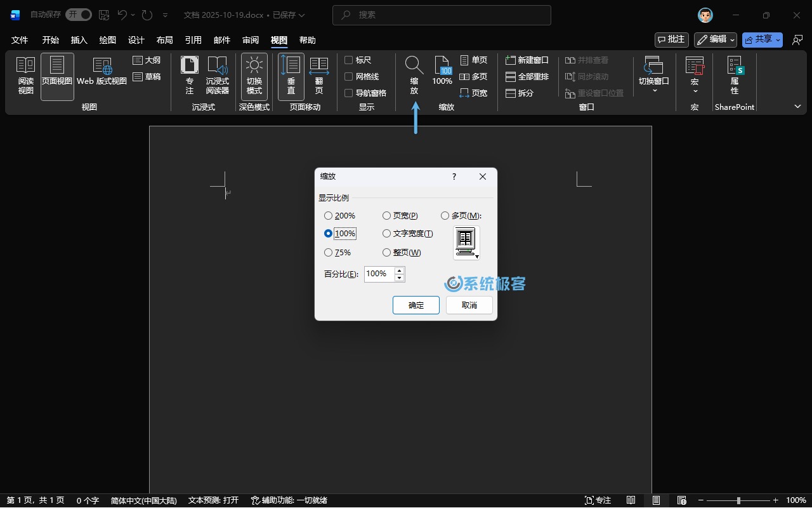Select 翻页 side-to-side page movement

coord(319,76)
